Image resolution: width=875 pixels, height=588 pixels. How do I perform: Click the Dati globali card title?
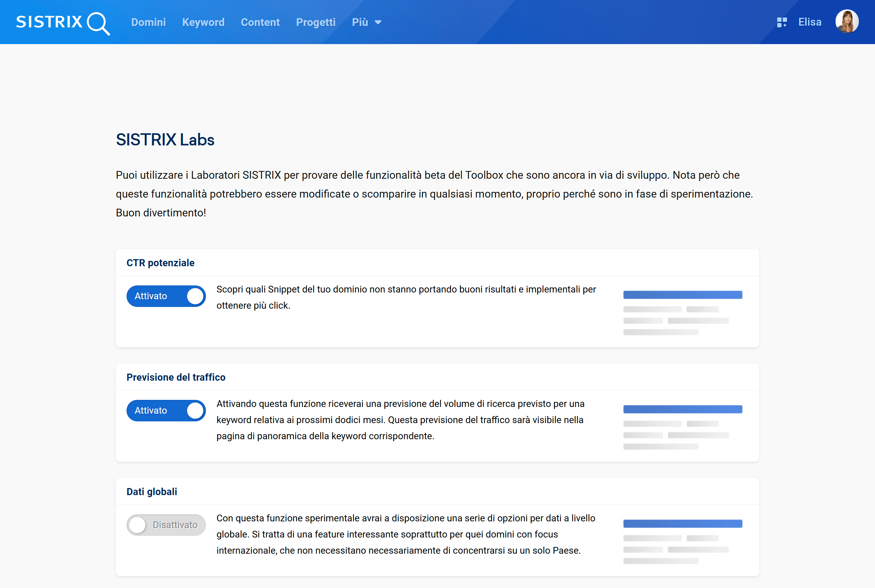point(152,492)
